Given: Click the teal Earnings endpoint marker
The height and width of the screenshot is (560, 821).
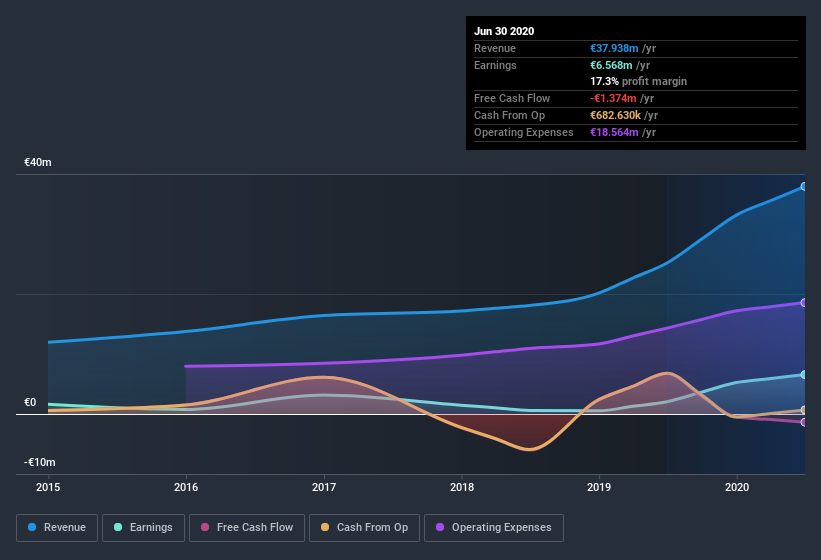Looking at the screenshot, I should click(804, 375).
